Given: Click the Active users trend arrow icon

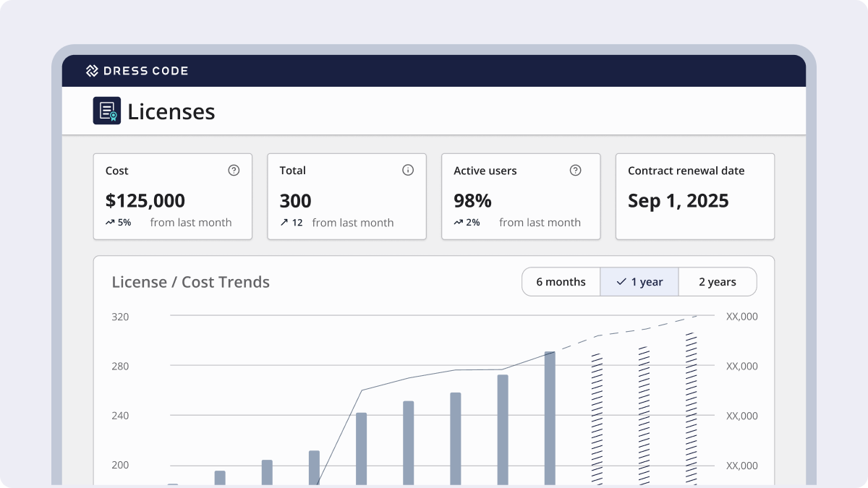Looking at the screenshot, I should click(458, 223).
